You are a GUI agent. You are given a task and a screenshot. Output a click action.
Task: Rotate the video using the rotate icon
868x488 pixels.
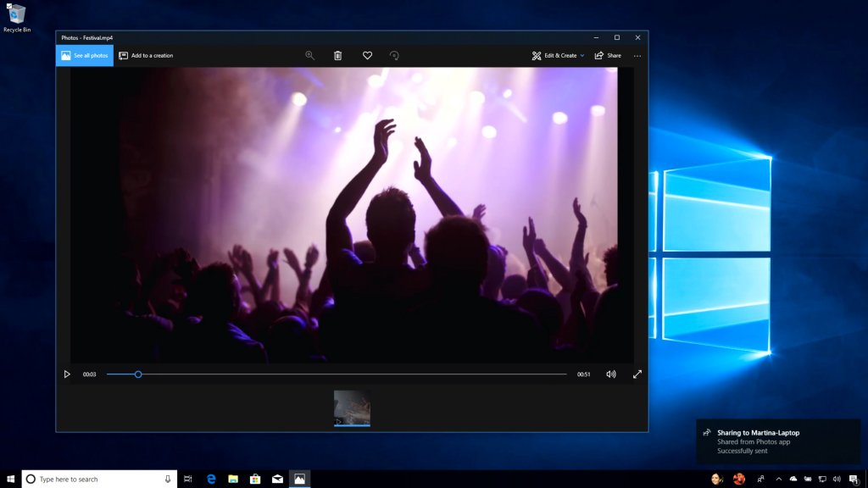point(395,55)
